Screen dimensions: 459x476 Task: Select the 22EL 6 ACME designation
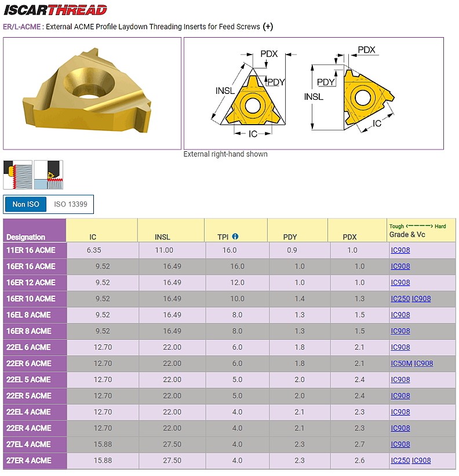28,347
